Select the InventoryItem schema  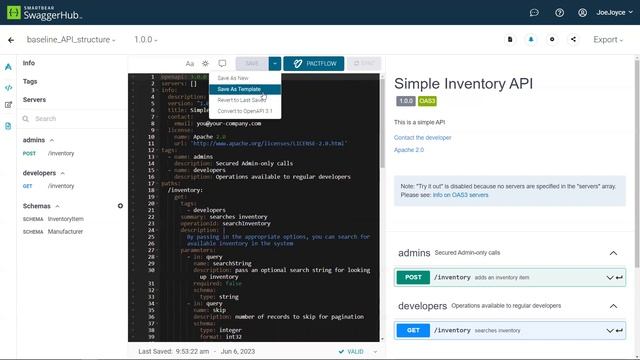pos(53,219)
